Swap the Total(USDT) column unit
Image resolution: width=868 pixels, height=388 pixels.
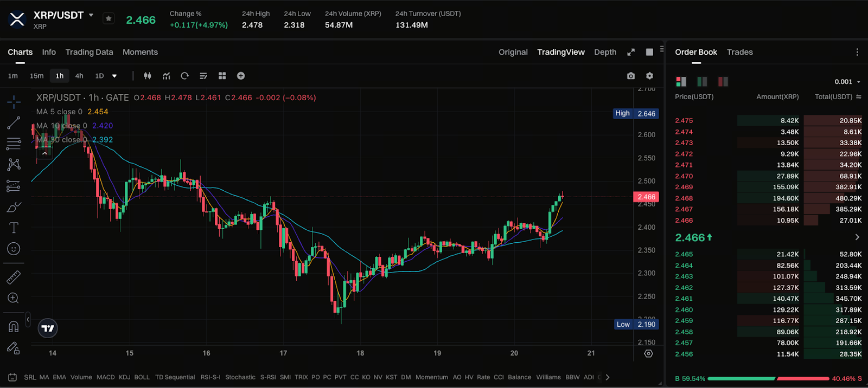[859, 97]
